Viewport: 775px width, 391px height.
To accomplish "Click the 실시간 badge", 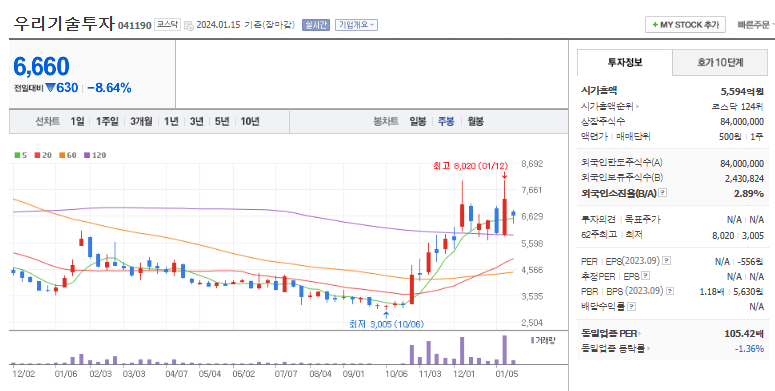I will [x=316, y=25].
